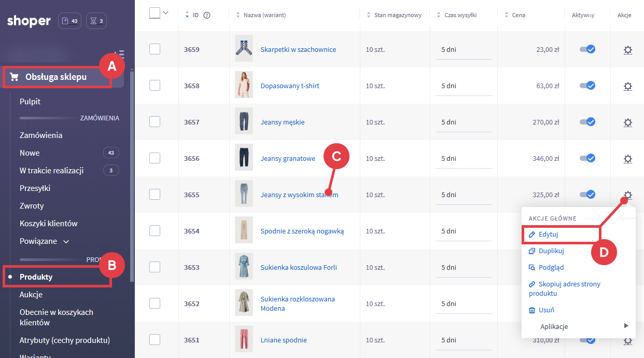644x358 pixels.
Task: Open product link Jeansy granatowe
Action: pyautogui.click(x=288, y=159)
